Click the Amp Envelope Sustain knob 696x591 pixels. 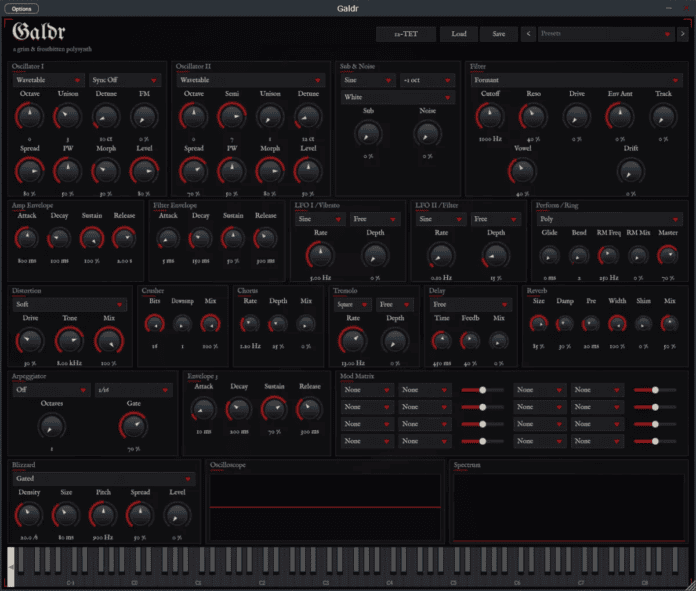pyautogui.click(x=92, y=238)
